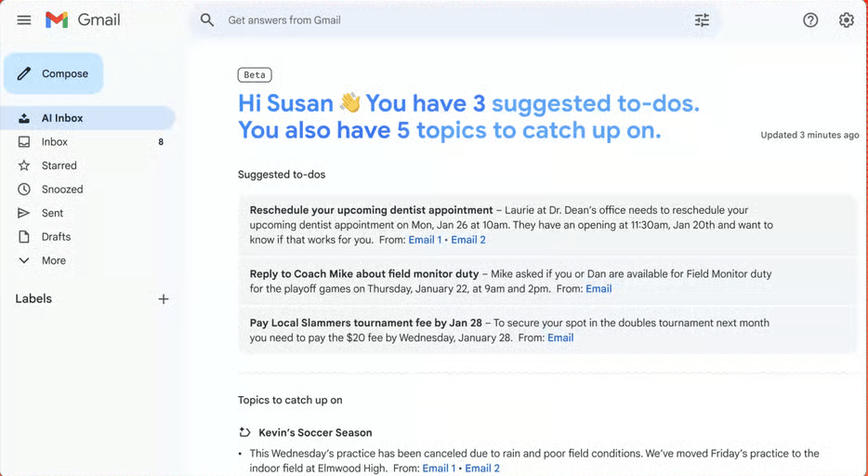This screenshot has width=868, height=476.
Task: Click 'Topics to catch up on' heading
Action: [x=290, y=400]
